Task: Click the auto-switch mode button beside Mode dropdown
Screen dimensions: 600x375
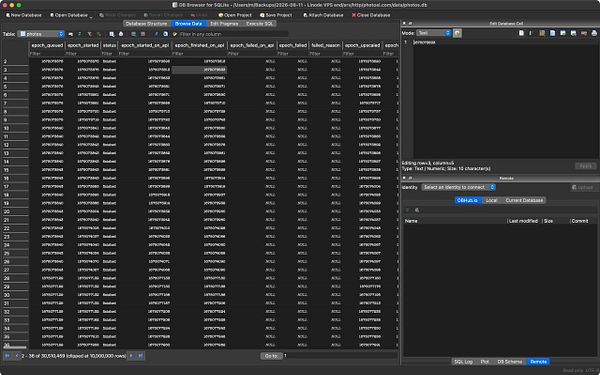Action: coord(457,33)
